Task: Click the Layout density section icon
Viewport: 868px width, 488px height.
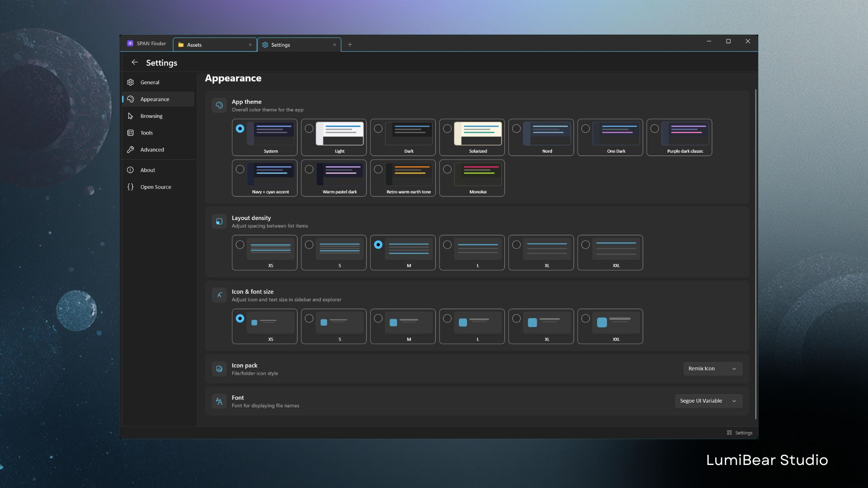Action: [x=219, y=221]
